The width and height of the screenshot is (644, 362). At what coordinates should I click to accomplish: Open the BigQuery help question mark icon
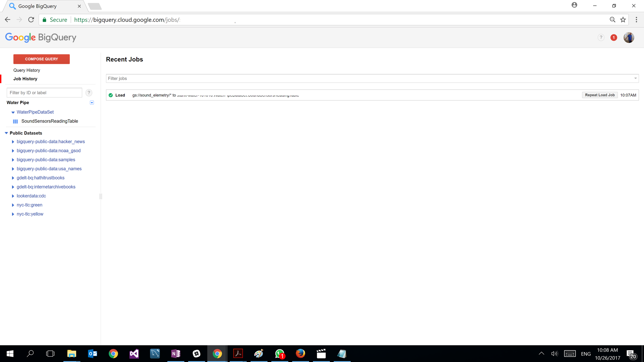point(601,38)
